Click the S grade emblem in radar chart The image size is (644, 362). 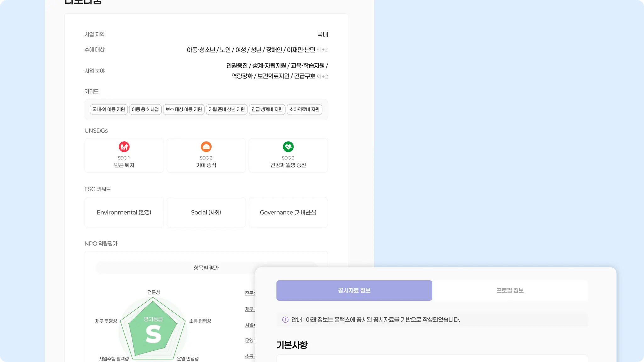153,334
